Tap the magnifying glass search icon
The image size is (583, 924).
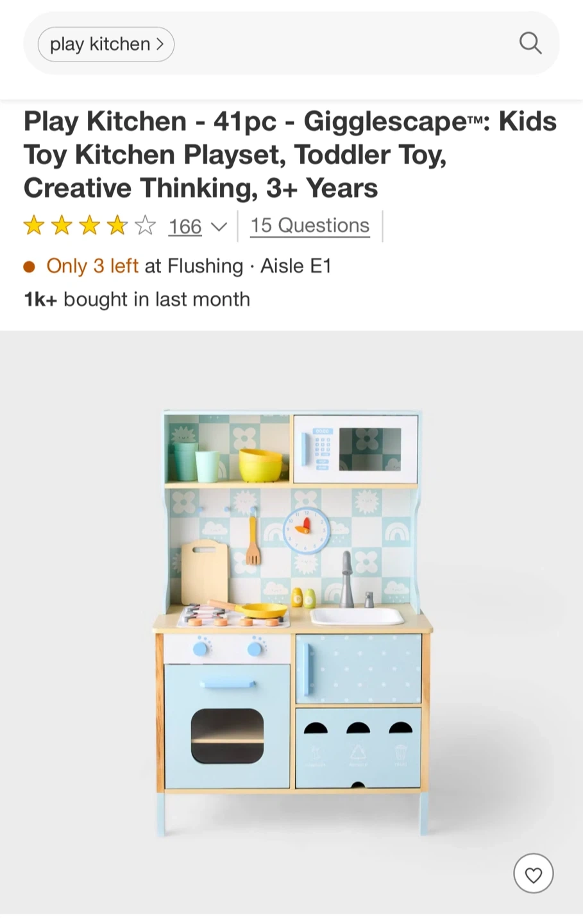(530, 44)
